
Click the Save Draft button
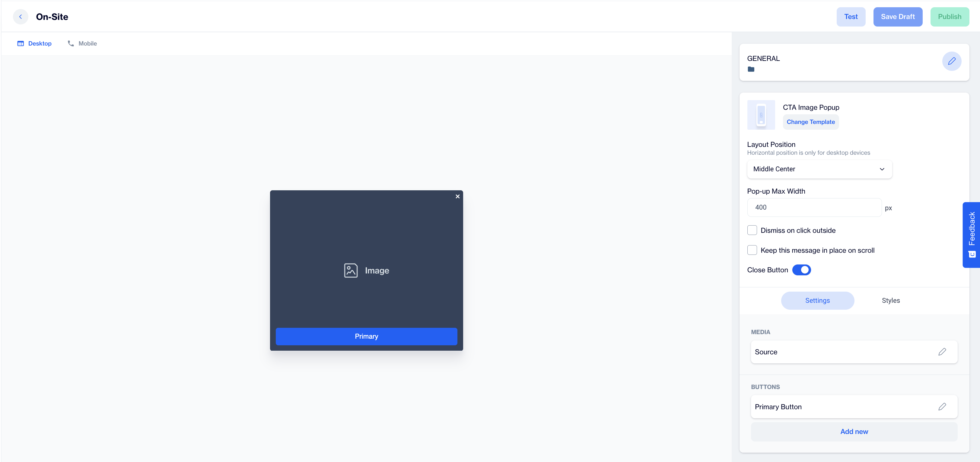(x=898, y=17)
